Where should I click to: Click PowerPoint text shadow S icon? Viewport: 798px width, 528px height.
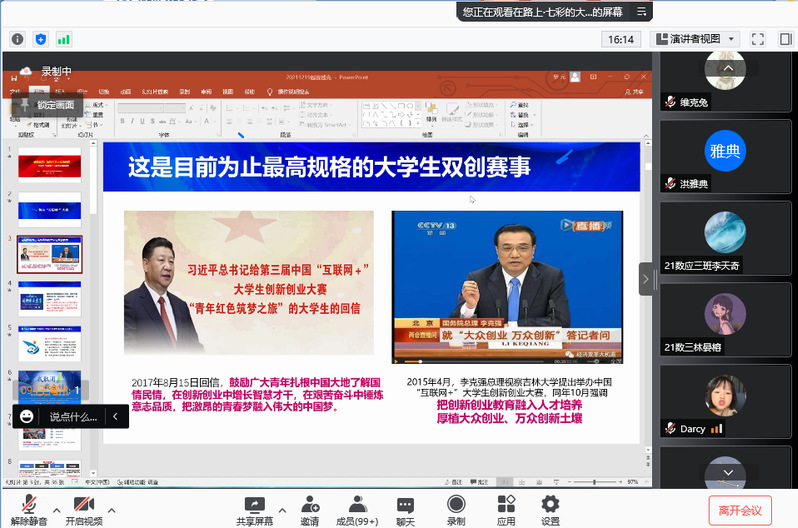coord(152,121)
